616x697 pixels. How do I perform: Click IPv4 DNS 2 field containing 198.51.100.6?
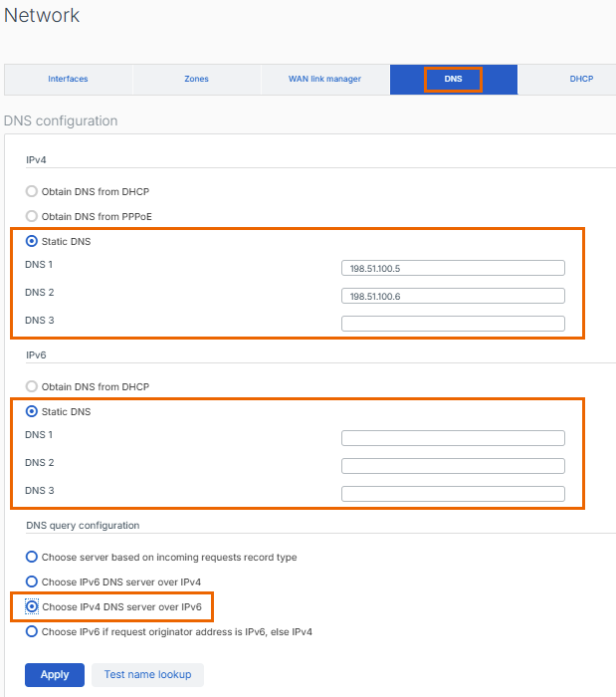(x=453, y=296)
